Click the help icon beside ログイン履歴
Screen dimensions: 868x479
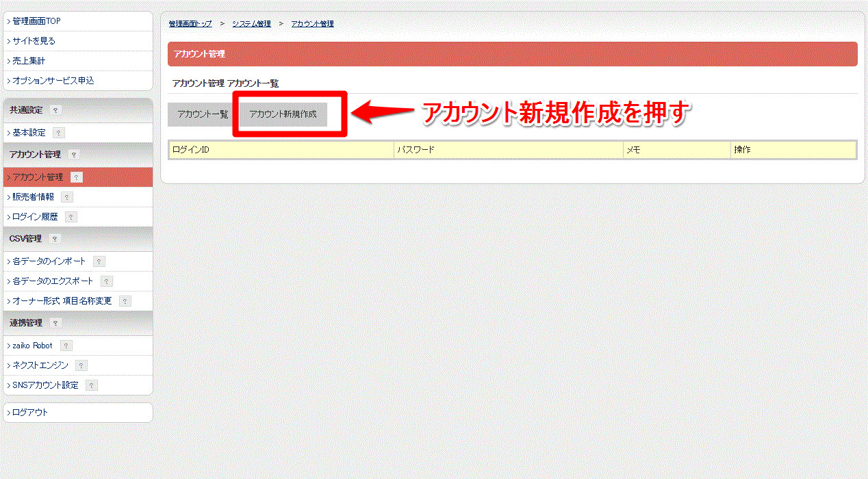point(71,217)
